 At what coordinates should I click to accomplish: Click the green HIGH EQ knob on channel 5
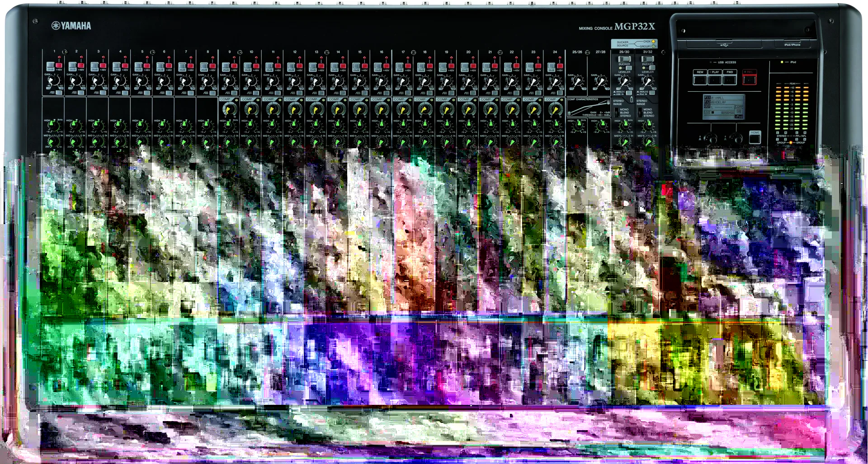141,125
